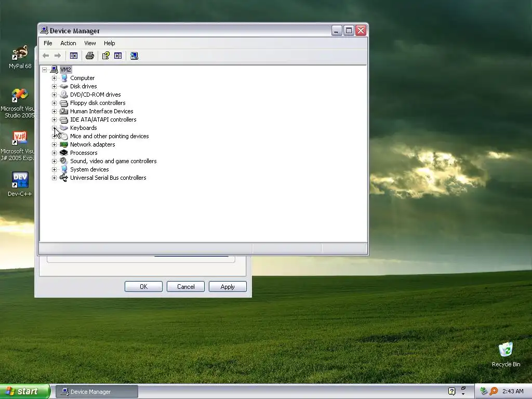Expand Universal Serial Bus controllers node
The width and height of the screenshot is (532, 399).
[54, 178]
